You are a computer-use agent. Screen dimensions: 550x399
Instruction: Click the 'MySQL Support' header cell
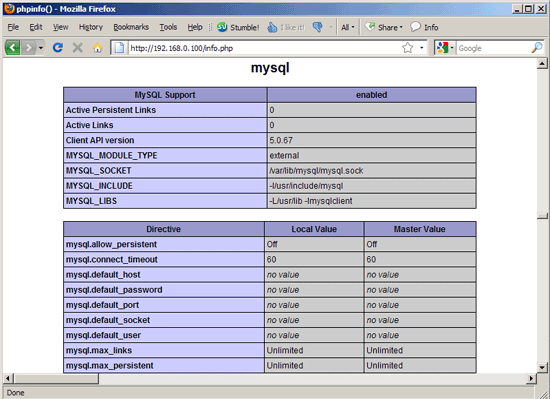tap(165, 95)
